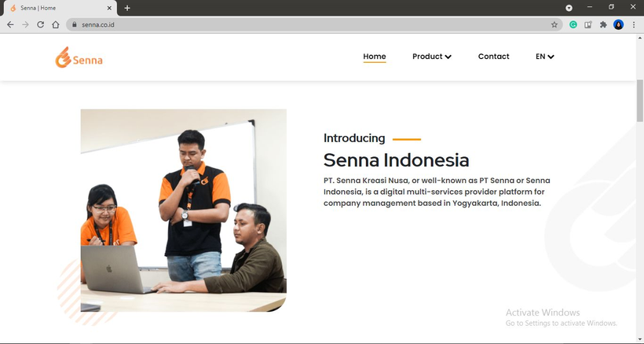Open tab search dropdown in title bar

(569, 7)
